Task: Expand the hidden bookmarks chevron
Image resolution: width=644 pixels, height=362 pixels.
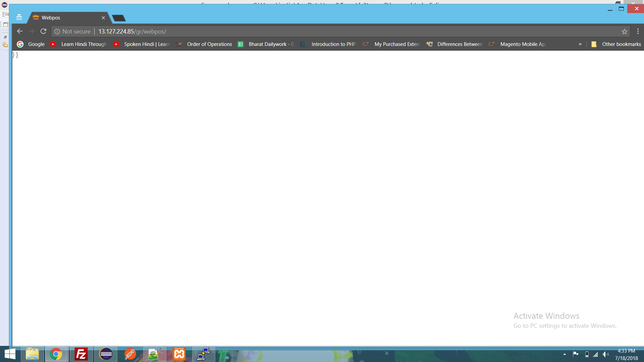Action: [x=580, y=44]
